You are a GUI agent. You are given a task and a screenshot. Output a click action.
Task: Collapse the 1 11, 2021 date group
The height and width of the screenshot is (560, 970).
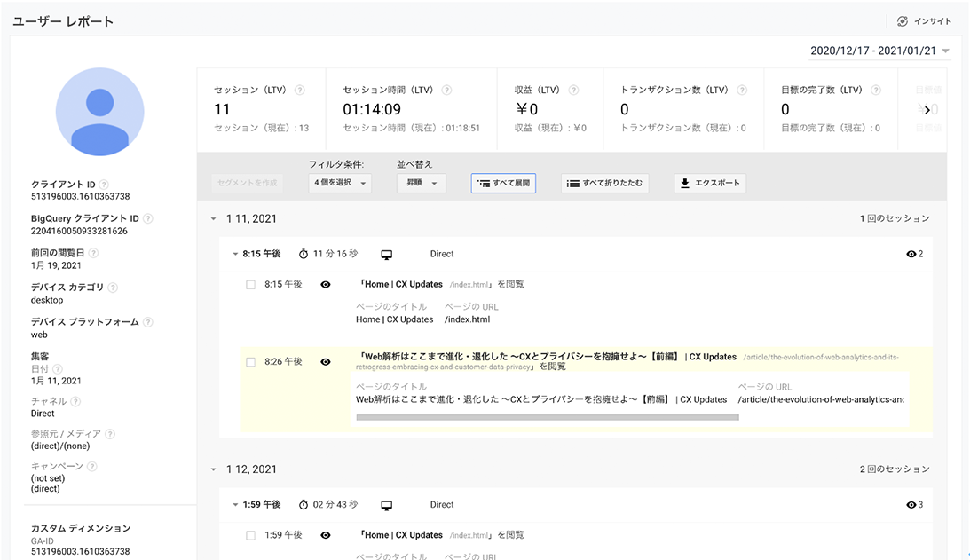213,218
